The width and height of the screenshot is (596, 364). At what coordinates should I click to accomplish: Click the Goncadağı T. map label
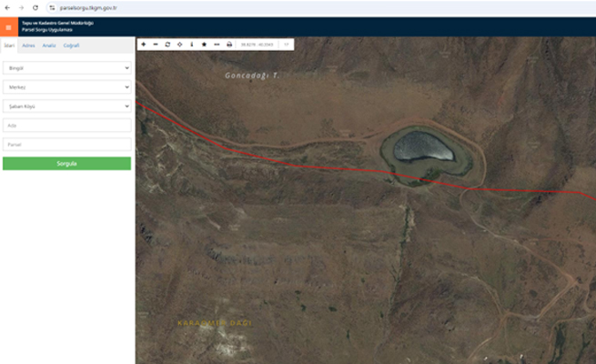pos(252,76)
